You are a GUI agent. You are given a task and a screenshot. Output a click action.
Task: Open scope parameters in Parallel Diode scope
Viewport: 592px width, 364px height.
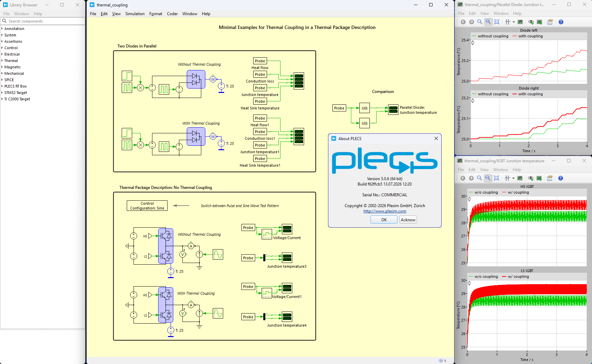pyautogui.click(x=550, y=22)
